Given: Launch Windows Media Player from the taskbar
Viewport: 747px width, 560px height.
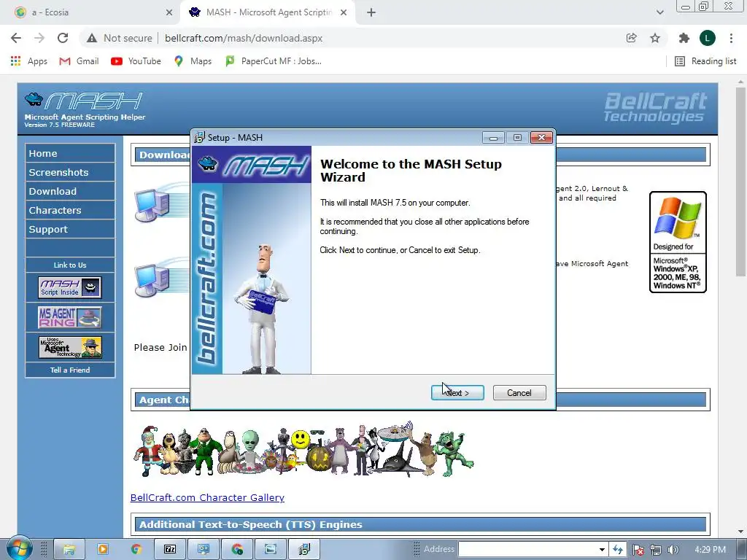Looking at the screenshot, I should pyautogui.click(x=102, y=549).
